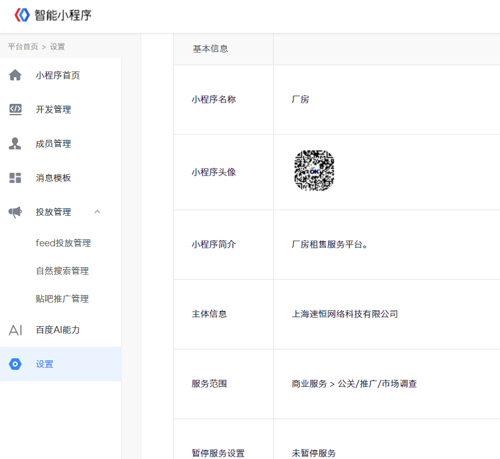The height and width of the screenshot is (459, 500).
Task: Collapse the 投放管理 submenu chevron
Action: [97, 212]
